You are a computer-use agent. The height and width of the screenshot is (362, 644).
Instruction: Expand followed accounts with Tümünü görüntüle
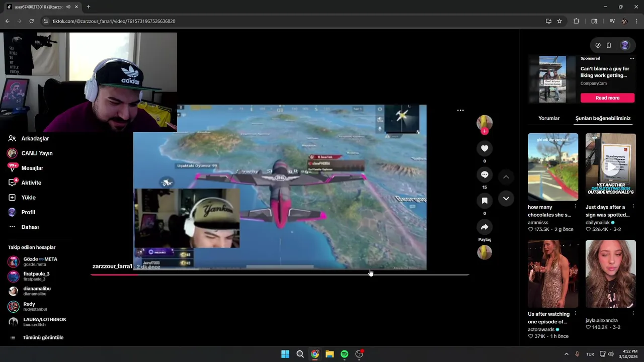(x=37, y=337)
